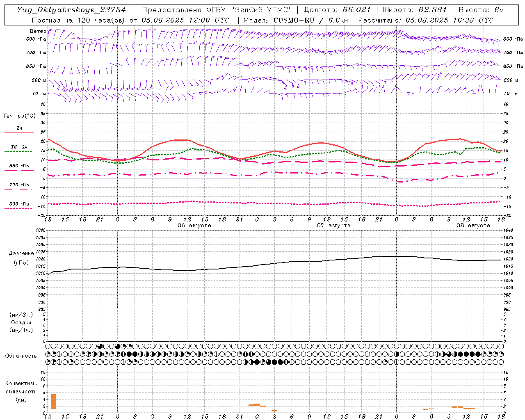Click the tallest orange convective cloud bar
The width and height of the screenshot is (525, 420).
53,402
